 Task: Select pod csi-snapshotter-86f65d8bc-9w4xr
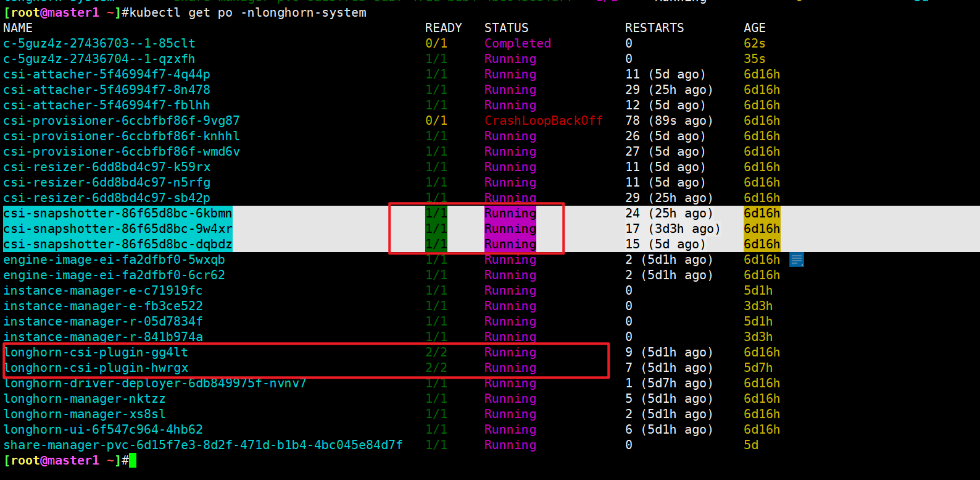tap(118, 229)
